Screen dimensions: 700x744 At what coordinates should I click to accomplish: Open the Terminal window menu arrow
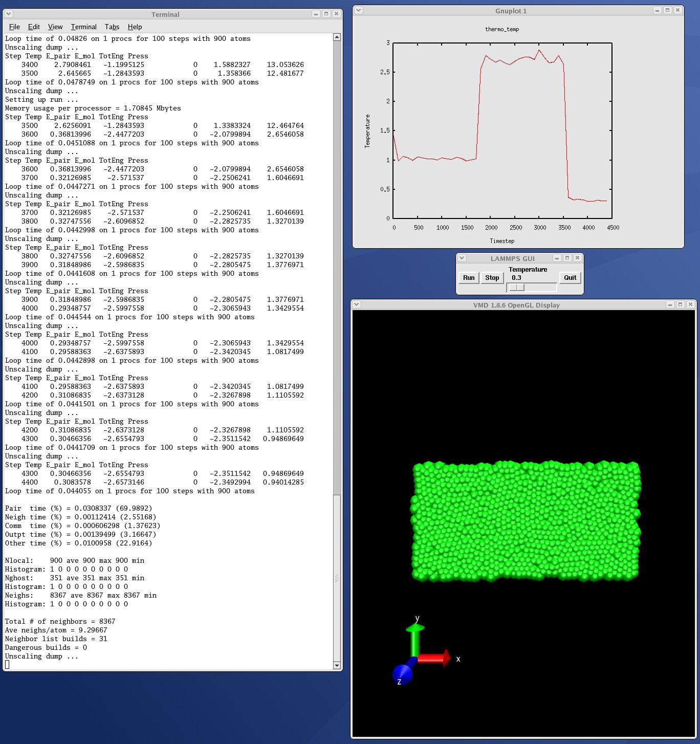click(9, 14)
